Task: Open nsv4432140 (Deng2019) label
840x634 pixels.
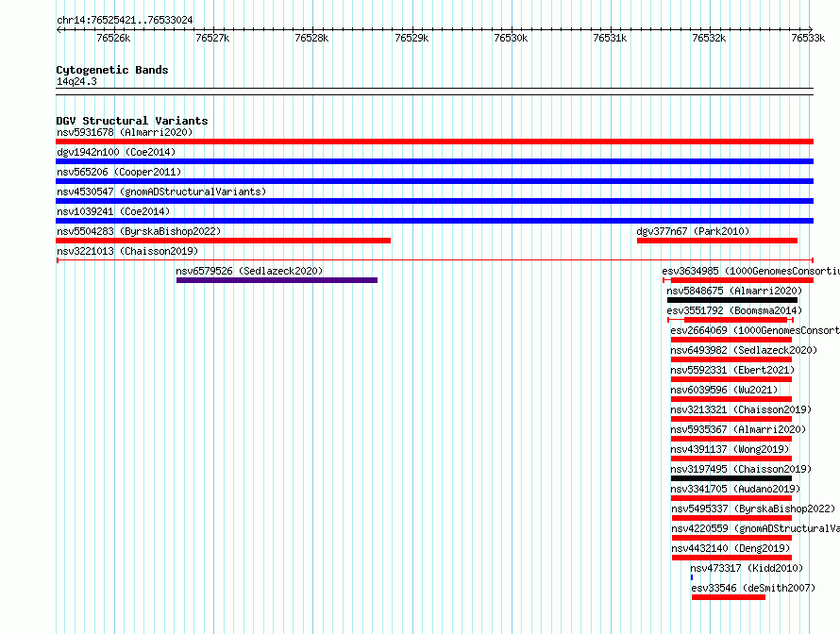Action: [x=731, y=548]
